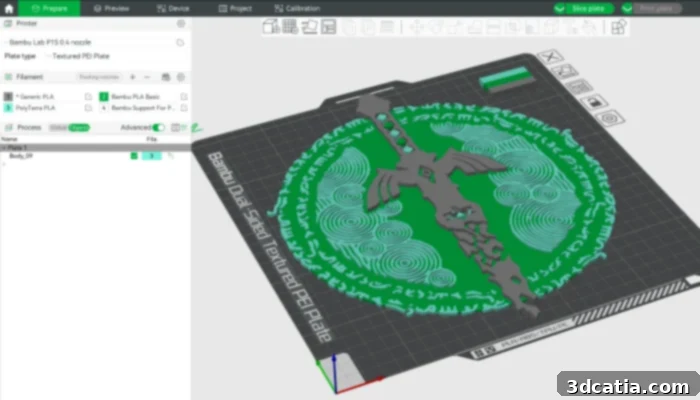Add a filament with the plus button

pyautogui.click(x=133, y=77)
